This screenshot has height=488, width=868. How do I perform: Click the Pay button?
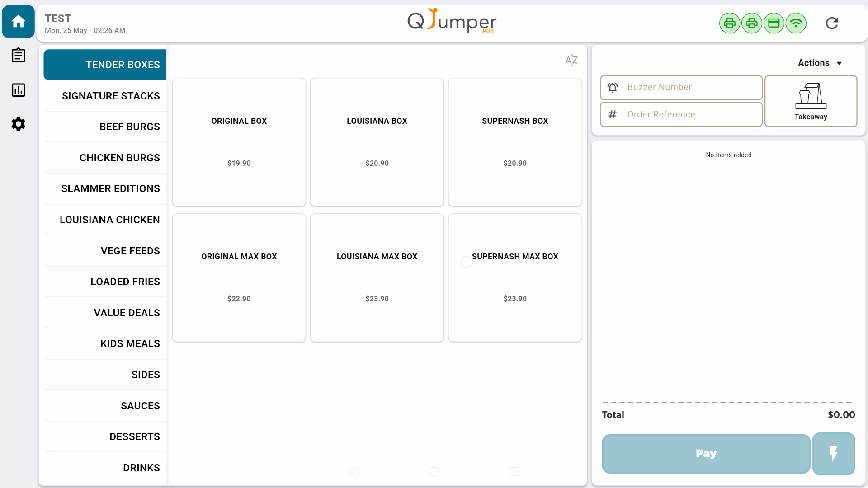[x=706, y=454]
